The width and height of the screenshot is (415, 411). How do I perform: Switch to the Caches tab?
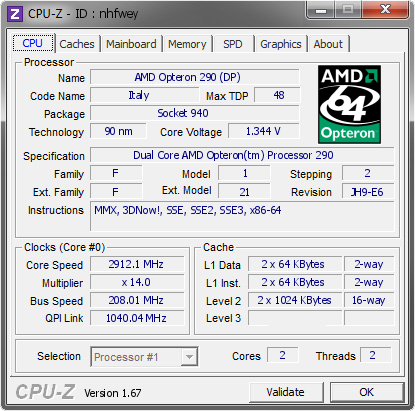point(77,44)
